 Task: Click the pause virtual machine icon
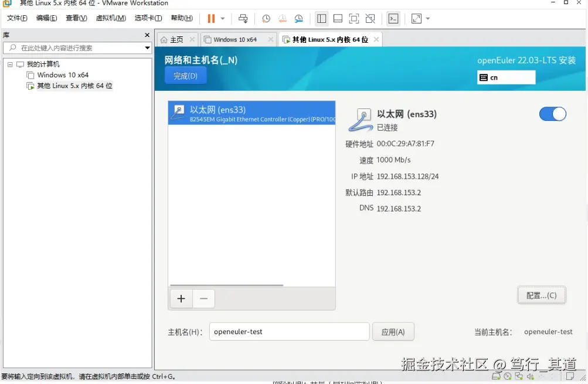(x=211, y=18)
